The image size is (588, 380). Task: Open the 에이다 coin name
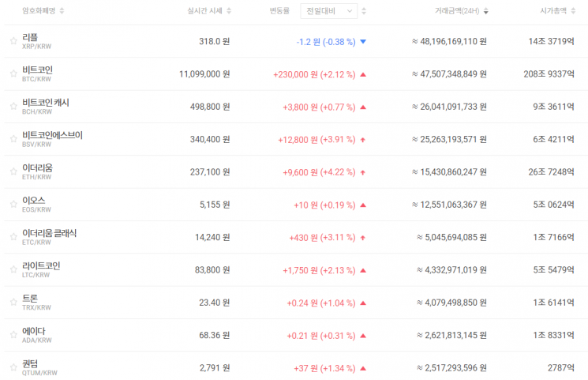click(34, 331)
